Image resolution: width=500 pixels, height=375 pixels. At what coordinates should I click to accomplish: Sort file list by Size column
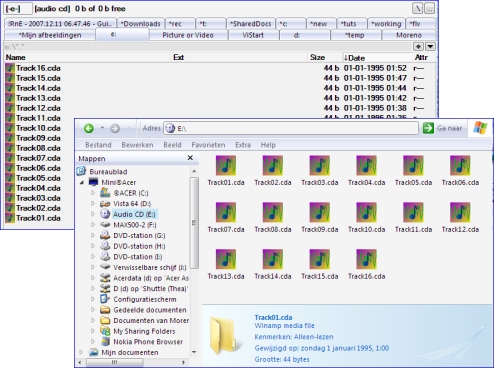click(325, 57)
